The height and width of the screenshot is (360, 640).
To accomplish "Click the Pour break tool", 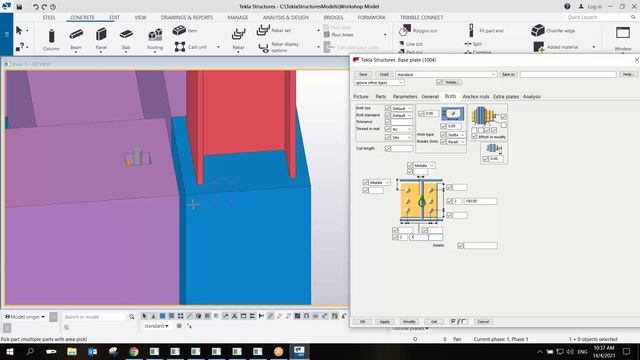I will (339, 35).
